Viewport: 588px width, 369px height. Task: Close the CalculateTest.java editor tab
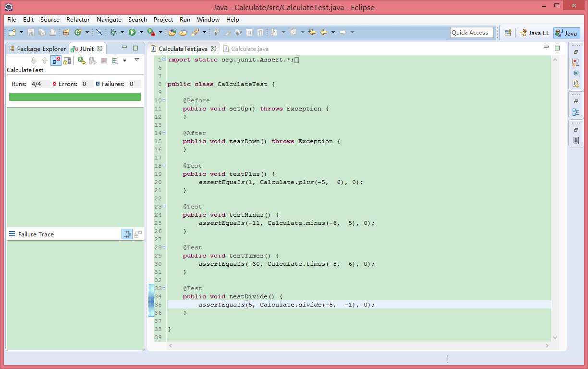(214, 49)
